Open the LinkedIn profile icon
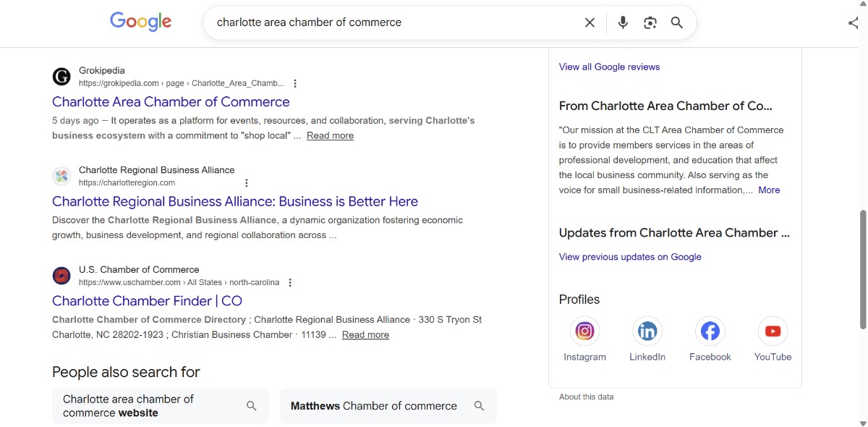 pyautogui.click(x=647, y=331)
